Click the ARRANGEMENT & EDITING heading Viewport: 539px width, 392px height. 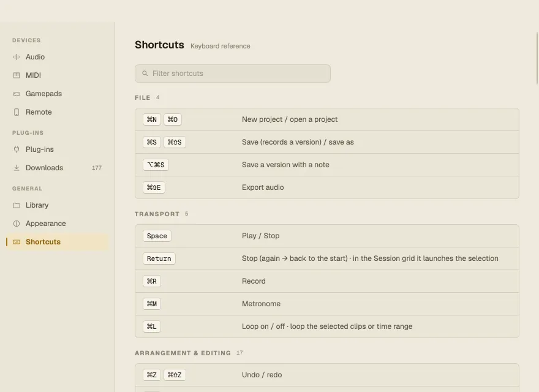pos(183,353)
